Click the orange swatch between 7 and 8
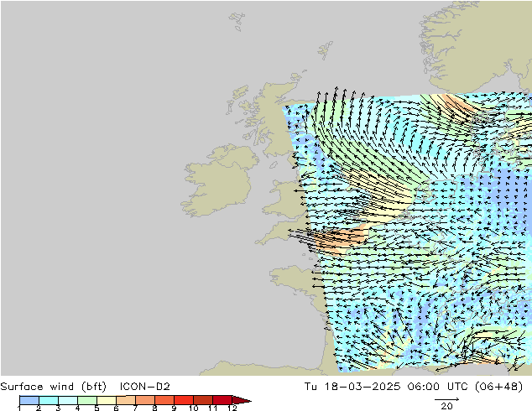This screenshot has width=532, height=411. pos(145,400)
